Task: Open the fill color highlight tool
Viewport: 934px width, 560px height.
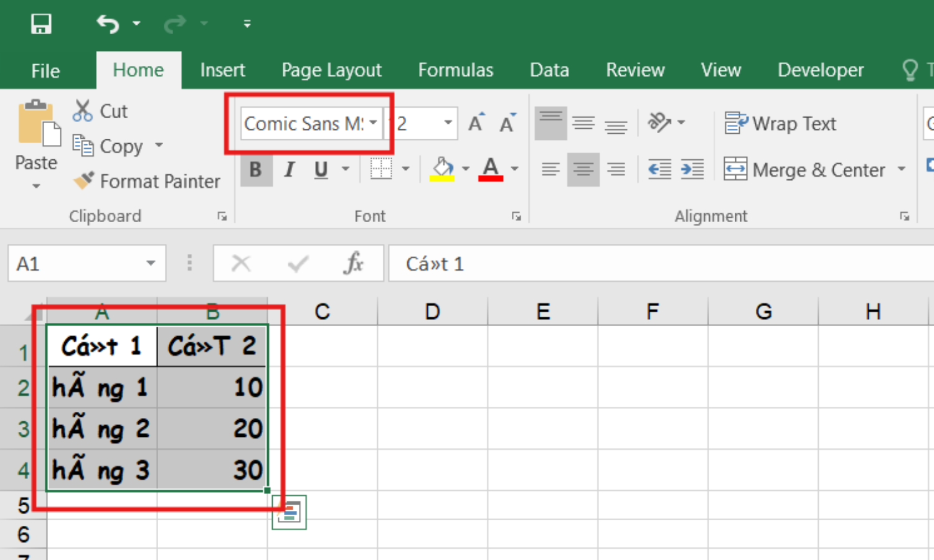Action: [x=442, y=169]
